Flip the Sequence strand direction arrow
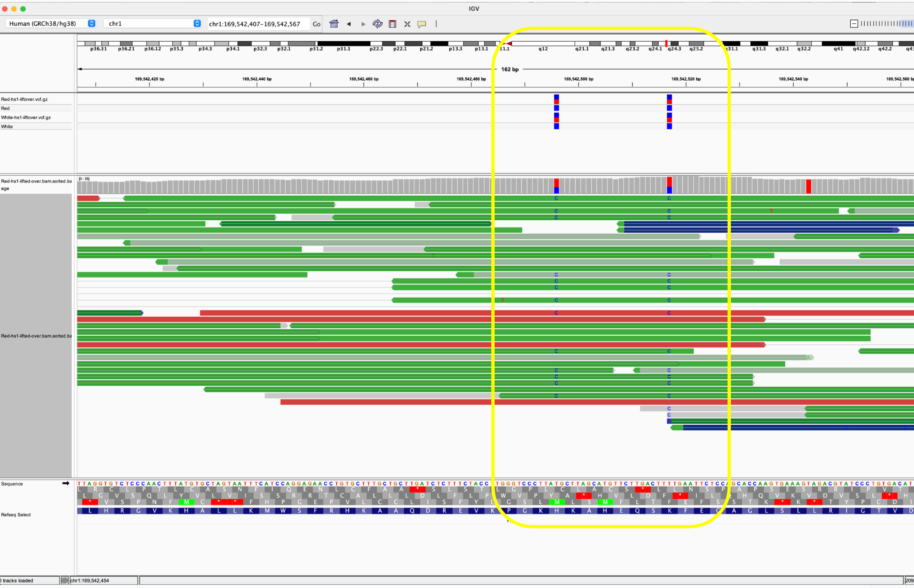The image size is (914, 588). 66,483
